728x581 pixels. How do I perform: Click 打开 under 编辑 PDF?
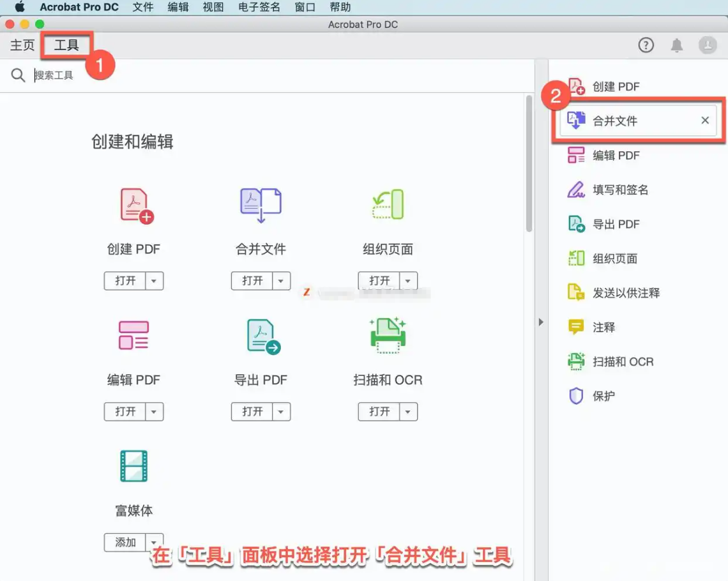click(x=126, y=411)
